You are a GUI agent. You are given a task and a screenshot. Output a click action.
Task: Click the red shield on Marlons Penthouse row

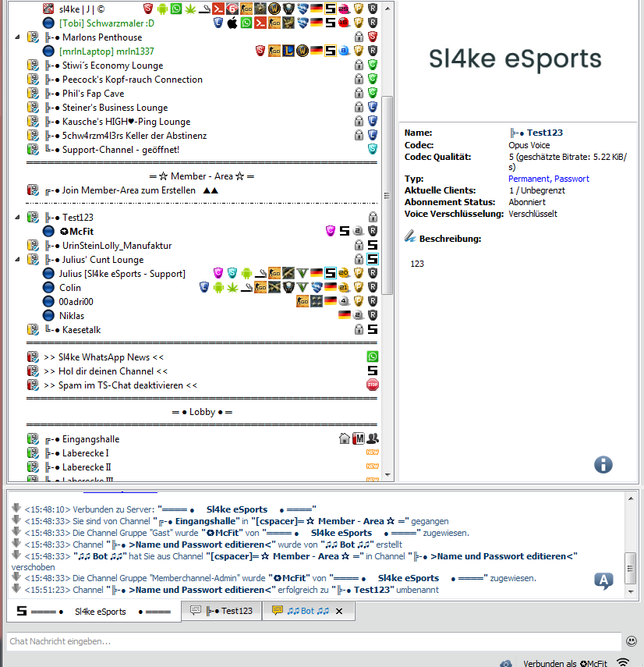(373, 37)
